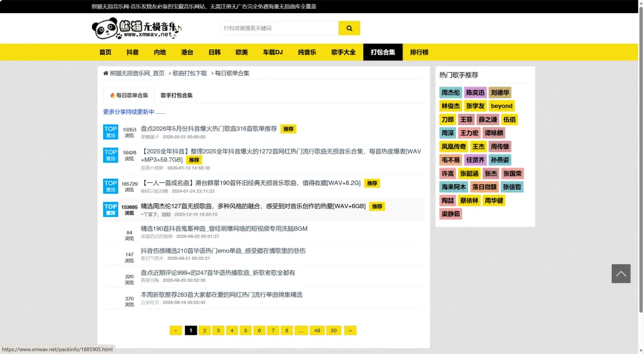Open the 歌手大全 nav item

click(x=343, y=52)
